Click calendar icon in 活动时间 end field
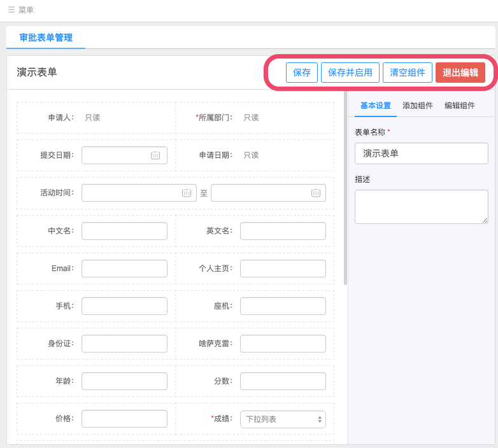 coord(316,193)
